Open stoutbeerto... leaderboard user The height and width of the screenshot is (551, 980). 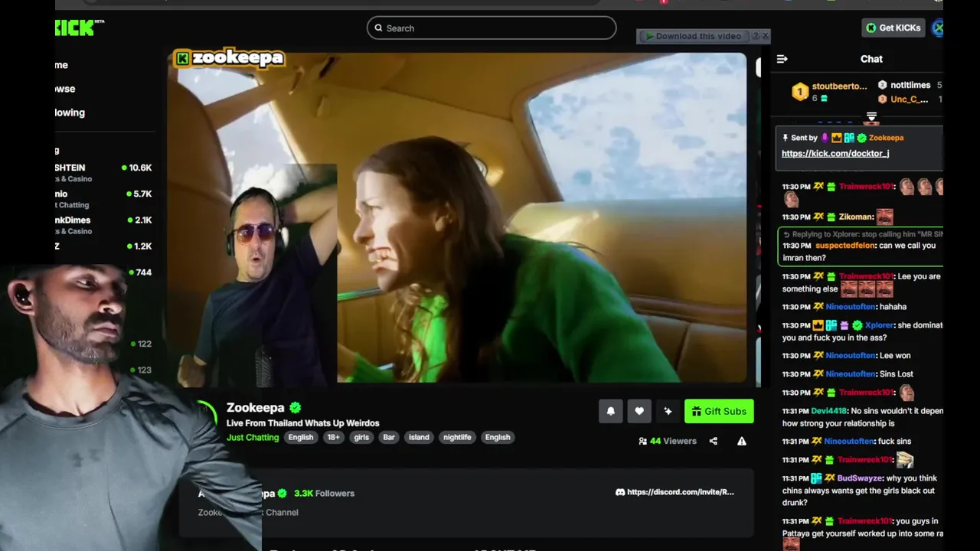coord(839,86)
